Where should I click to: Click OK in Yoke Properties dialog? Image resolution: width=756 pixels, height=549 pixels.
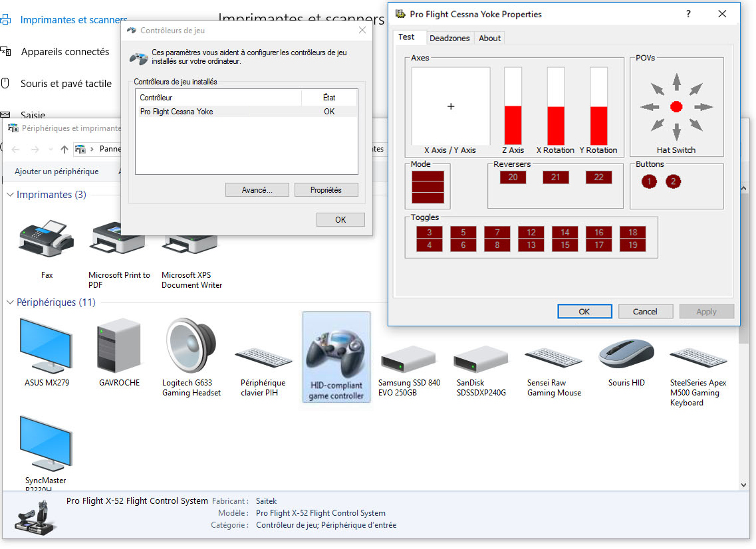584,311
